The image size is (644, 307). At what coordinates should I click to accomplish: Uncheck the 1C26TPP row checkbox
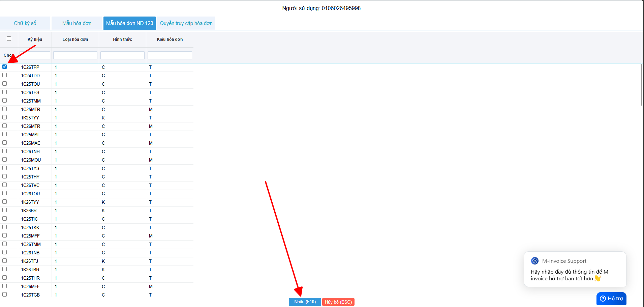click(5, 67)
